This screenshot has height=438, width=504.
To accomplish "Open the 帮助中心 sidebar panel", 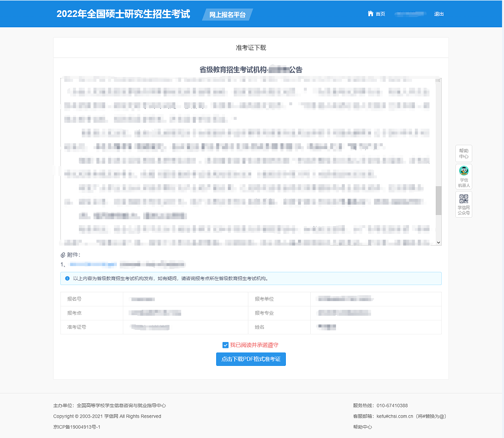I will (x=463, y=153).
